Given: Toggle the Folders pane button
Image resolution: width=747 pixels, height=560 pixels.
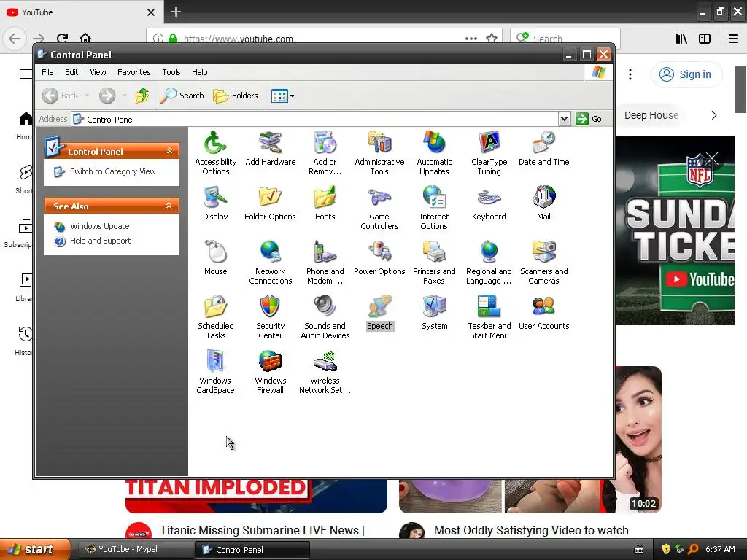Looking at the screenshot, I should tap(236, 96).
